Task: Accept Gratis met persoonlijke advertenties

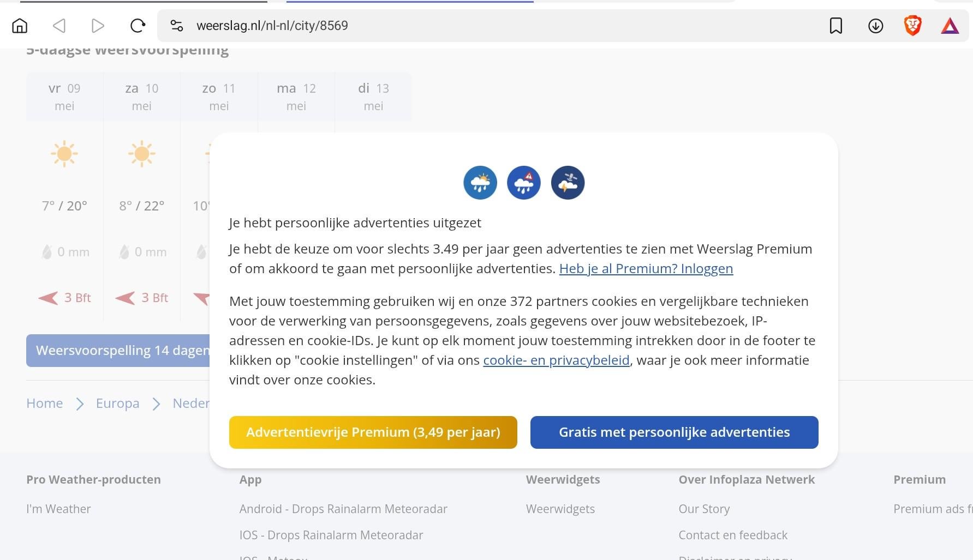Action: [674, 432]
